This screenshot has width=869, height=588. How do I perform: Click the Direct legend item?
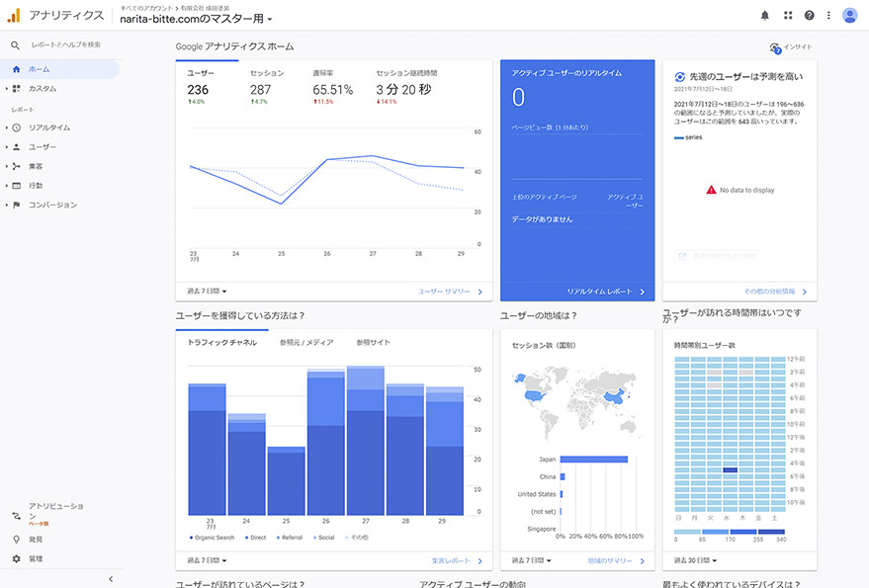255,538
